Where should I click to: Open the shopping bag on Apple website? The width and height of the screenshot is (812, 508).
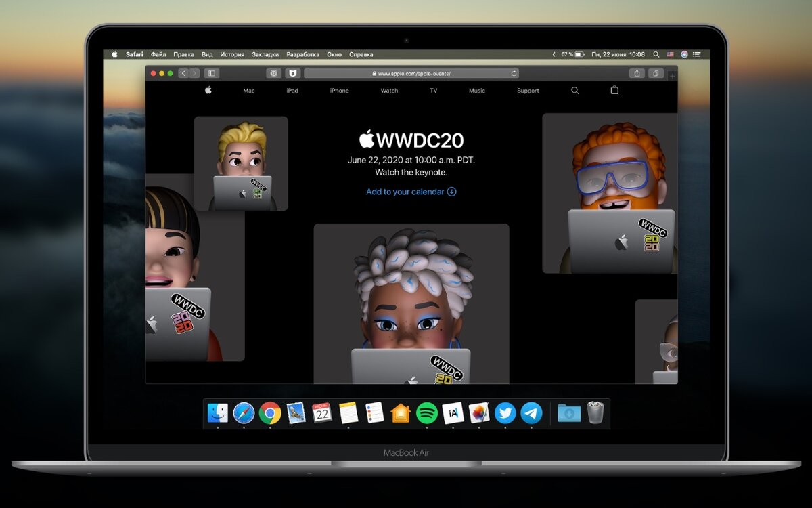click(614, 89)
